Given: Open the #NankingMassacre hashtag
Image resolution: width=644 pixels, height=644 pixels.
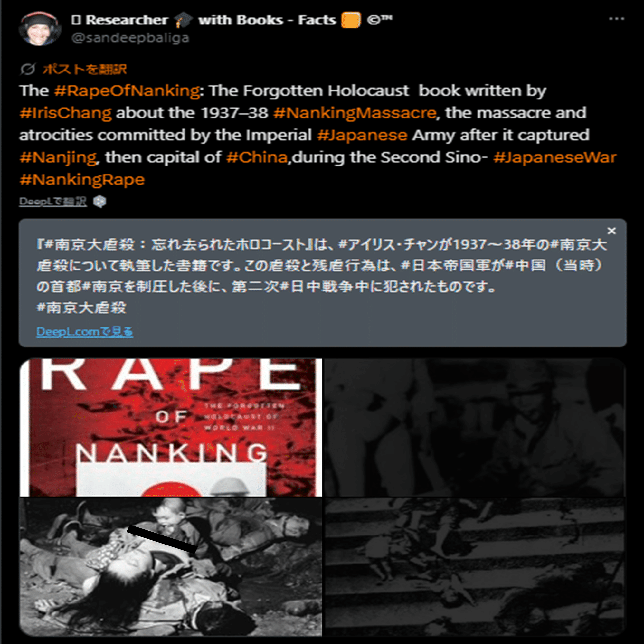Looking at the screenshot, I should pos(355,113).
